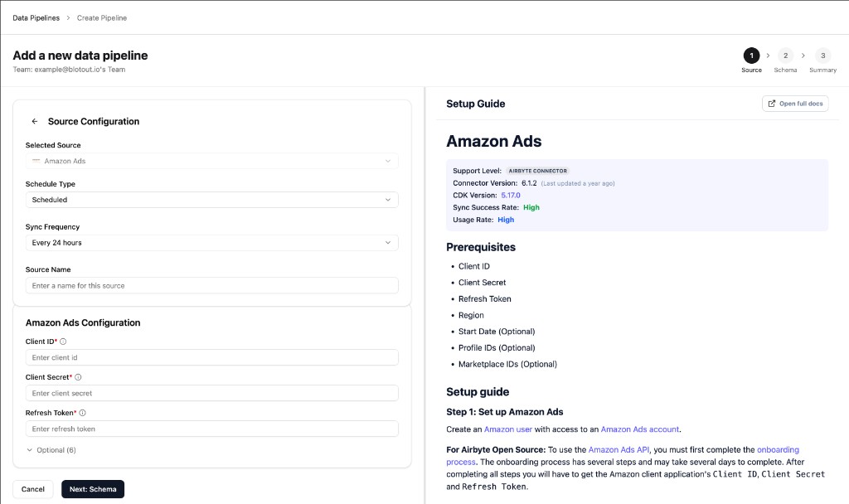Click the external link icon in Open full docs

[x=772, y=104]
